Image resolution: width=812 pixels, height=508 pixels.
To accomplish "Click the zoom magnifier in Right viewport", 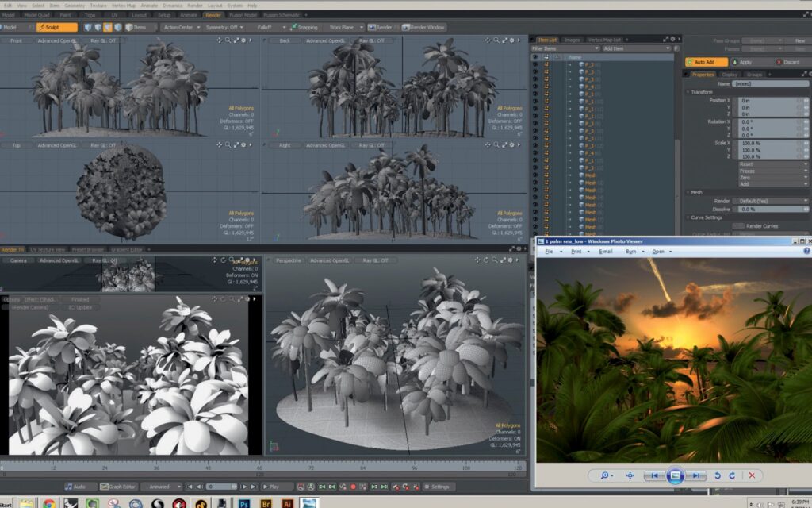I will coord(496,145).
